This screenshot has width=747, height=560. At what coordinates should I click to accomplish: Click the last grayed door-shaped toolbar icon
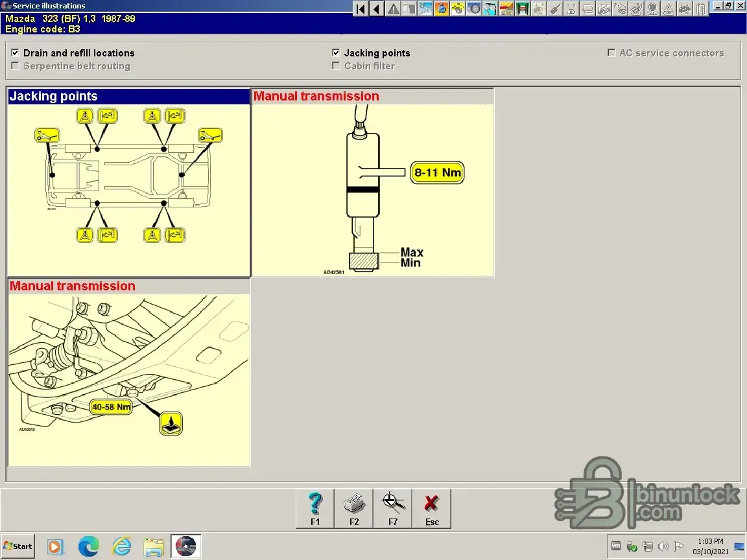(701, 8)
